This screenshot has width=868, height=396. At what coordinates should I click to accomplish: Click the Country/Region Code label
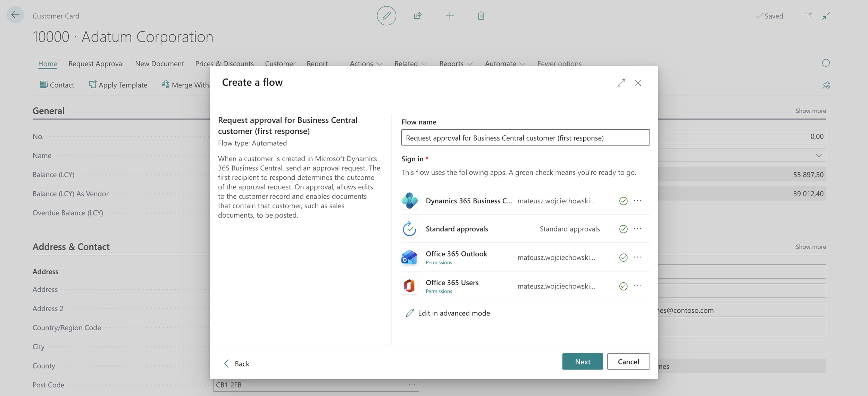click(67, 328)
